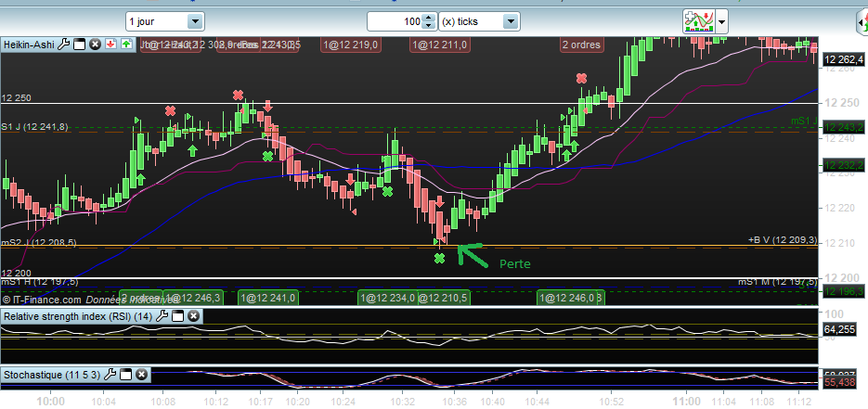Click the tick count field showing 100

[x=395, y=21]
